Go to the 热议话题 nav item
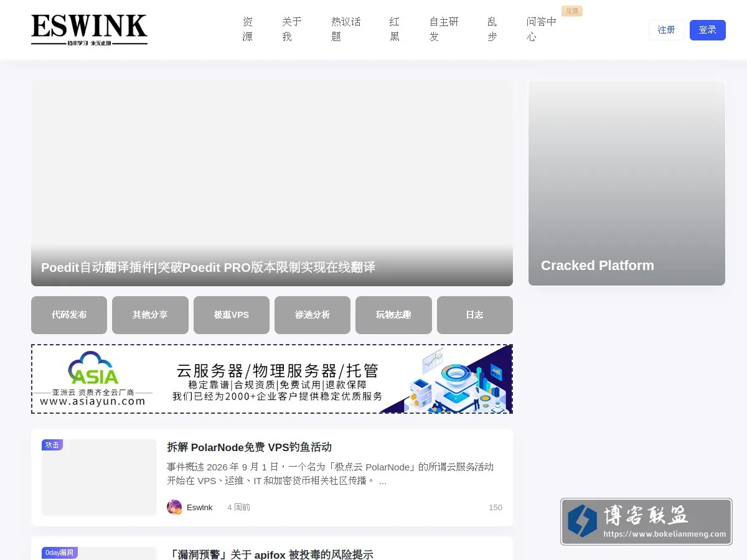The height and width of the screenshot is (560, 747). coord(346,29)
